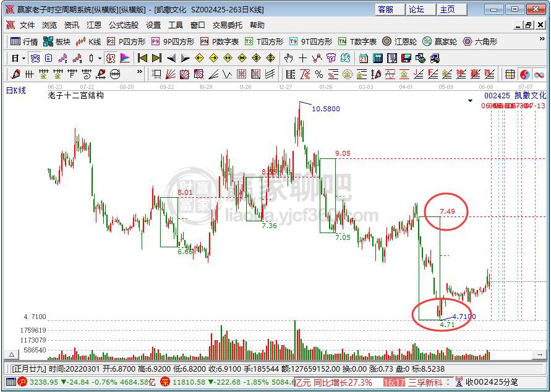The image size is (551, 392).
Task: Click the small black triangle near 002425
Action: tap(470, 101)
